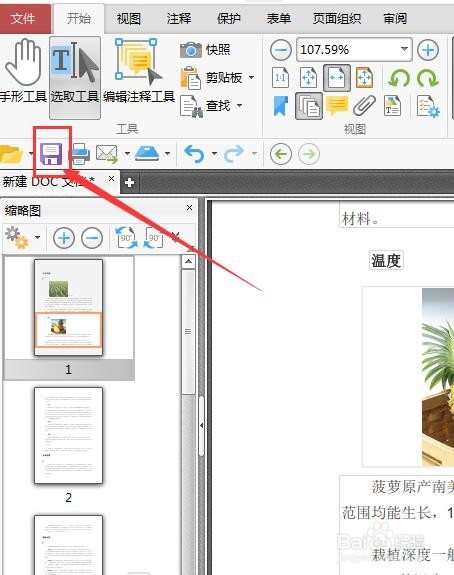Zoom out with the minus button
Viewport: 454px width, 575px height.
click(x=281, y=50)
